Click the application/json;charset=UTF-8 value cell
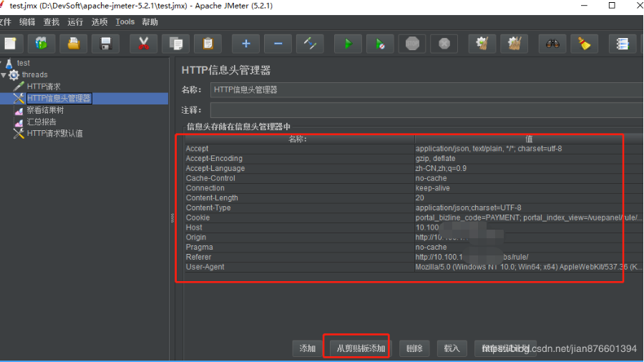This screenshot has width=644, height=362. pyautogui.click(x=529, y=207)
